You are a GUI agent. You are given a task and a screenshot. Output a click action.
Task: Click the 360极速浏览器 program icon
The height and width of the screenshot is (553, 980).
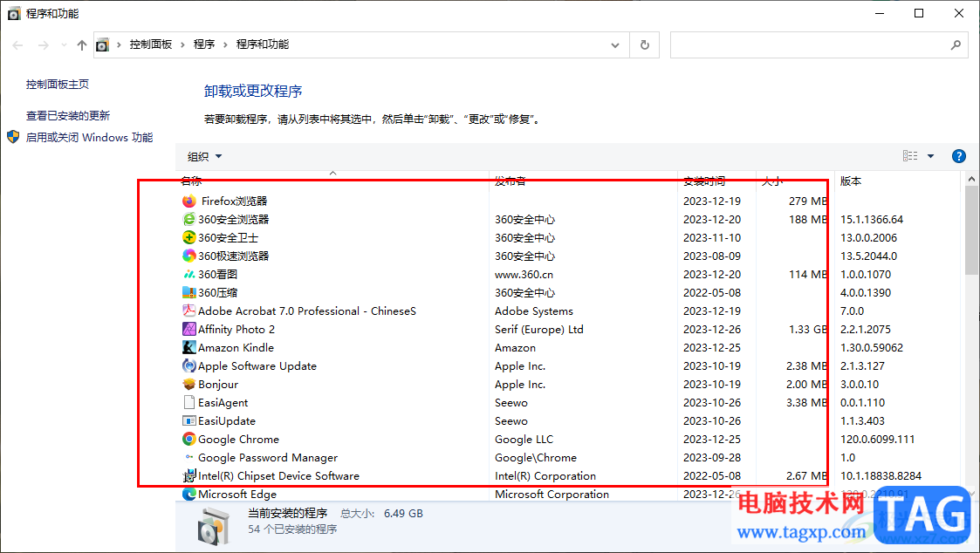coord(188,256)
